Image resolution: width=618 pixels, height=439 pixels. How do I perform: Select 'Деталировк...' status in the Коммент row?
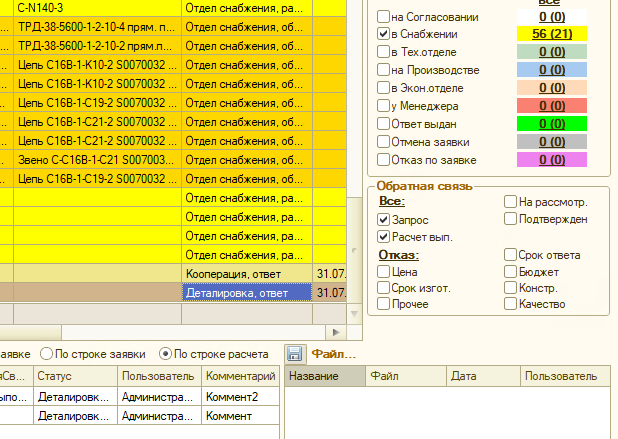point(75,416)
